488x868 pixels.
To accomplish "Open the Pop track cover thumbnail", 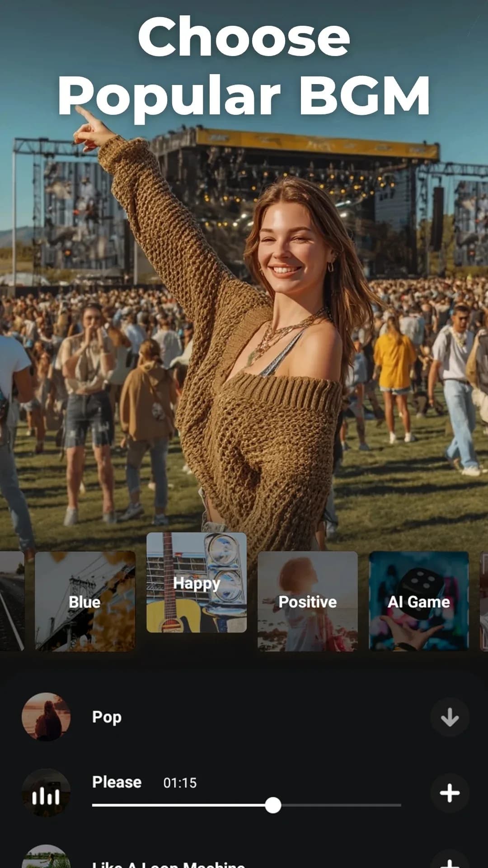I will click(x=46, y=717).
